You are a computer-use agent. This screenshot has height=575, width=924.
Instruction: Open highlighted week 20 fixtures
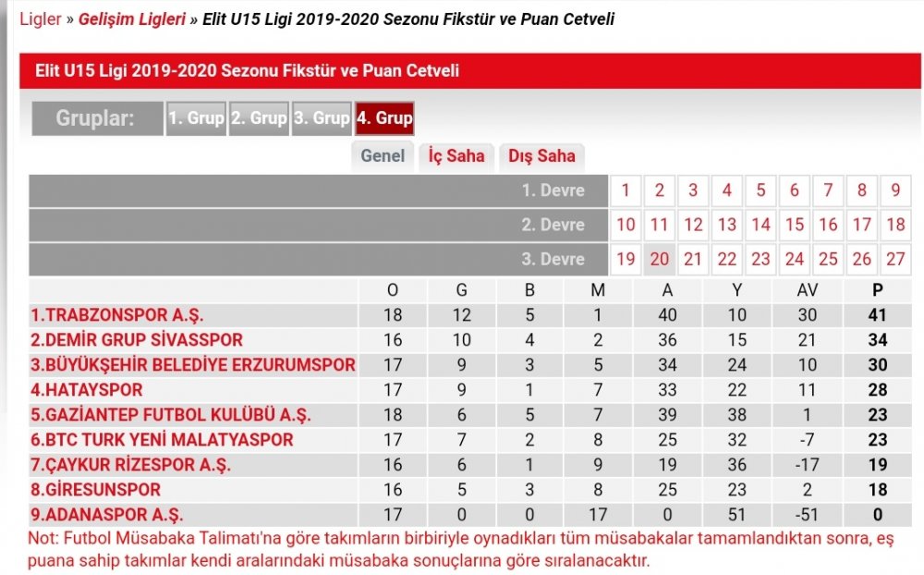click(660, 259)
